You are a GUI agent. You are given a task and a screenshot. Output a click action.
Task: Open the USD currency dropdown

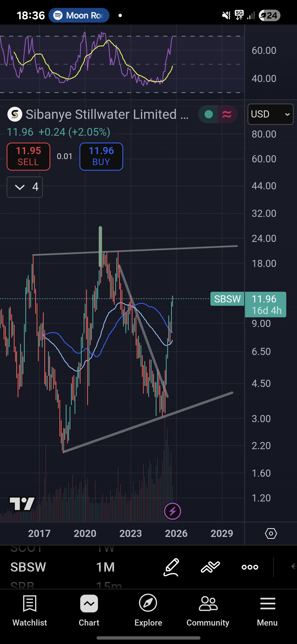(271, 114)
